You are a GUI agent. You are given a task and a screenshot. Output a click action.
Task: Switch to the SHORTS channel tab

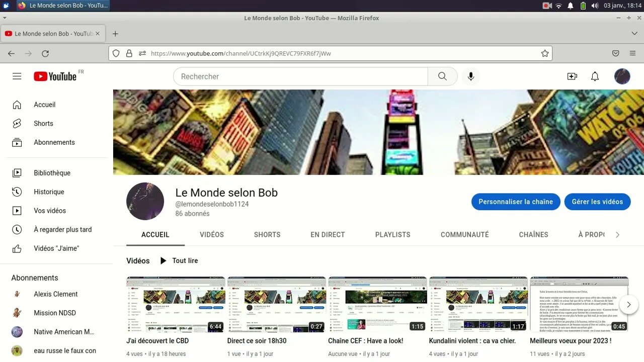click(x=267, y=234)
